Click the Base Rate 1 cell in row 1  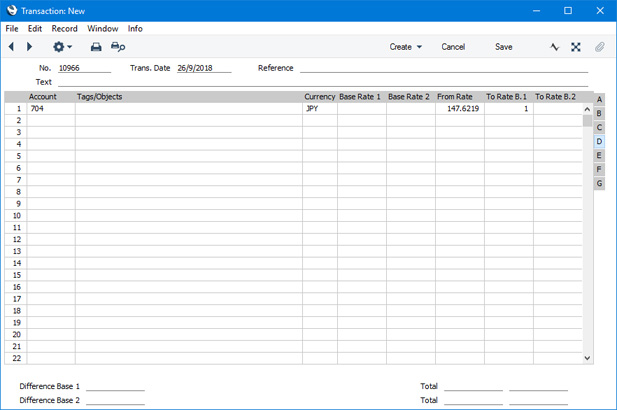[362, 109]
